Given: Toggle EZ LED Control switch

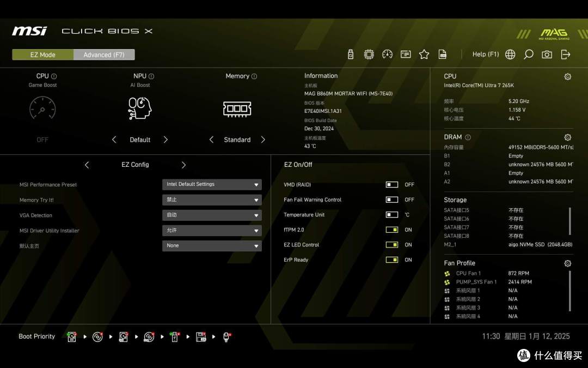Looking at the screenshot, I should pos(392,244).
